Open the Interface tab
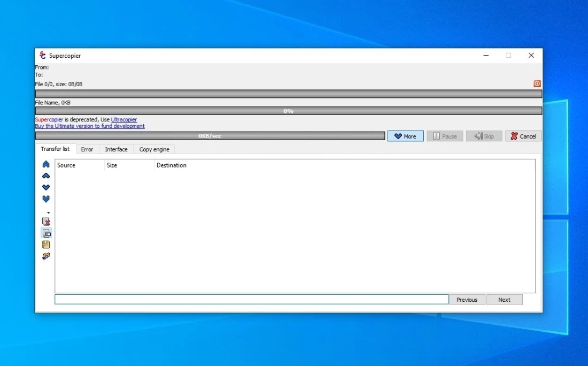Image resolution: width=588 pixels, height=366 pixels. (x=116, y=149)
